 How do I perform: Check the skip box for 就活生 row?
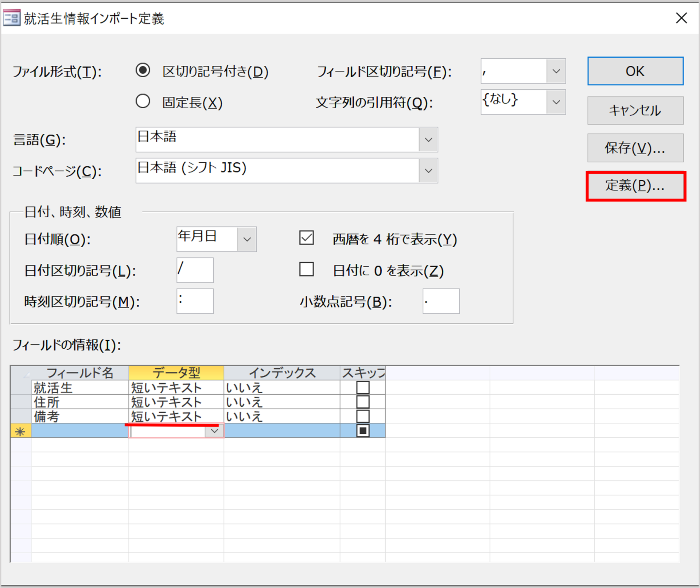(363, 387)
